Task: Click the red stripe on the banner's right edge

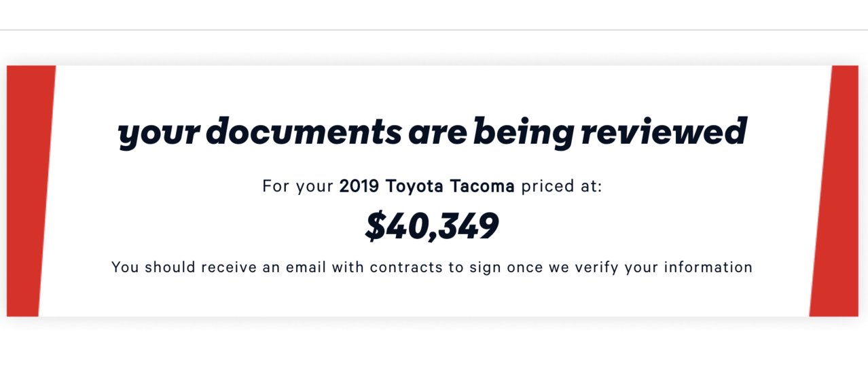Action: 837,191
